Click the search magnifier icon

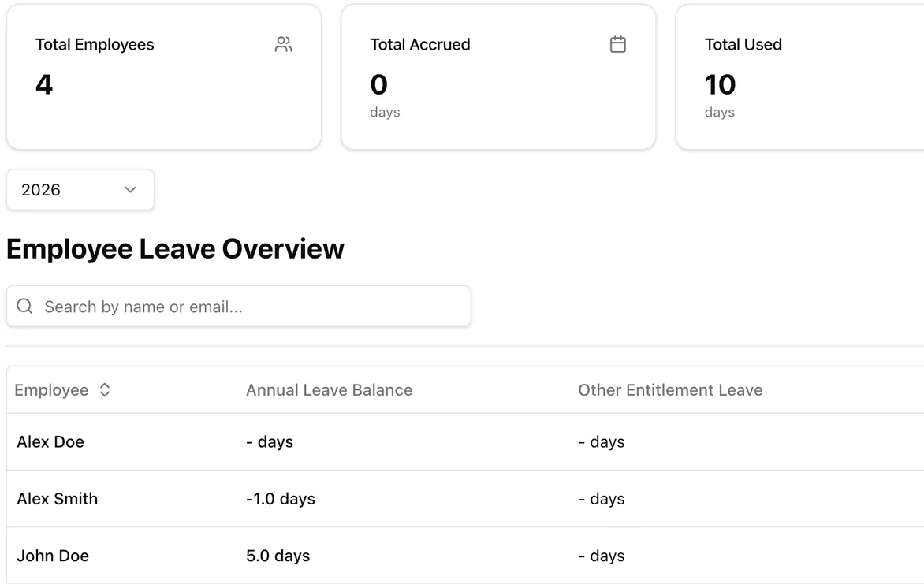pyautogui.click(x=24, y=306)
